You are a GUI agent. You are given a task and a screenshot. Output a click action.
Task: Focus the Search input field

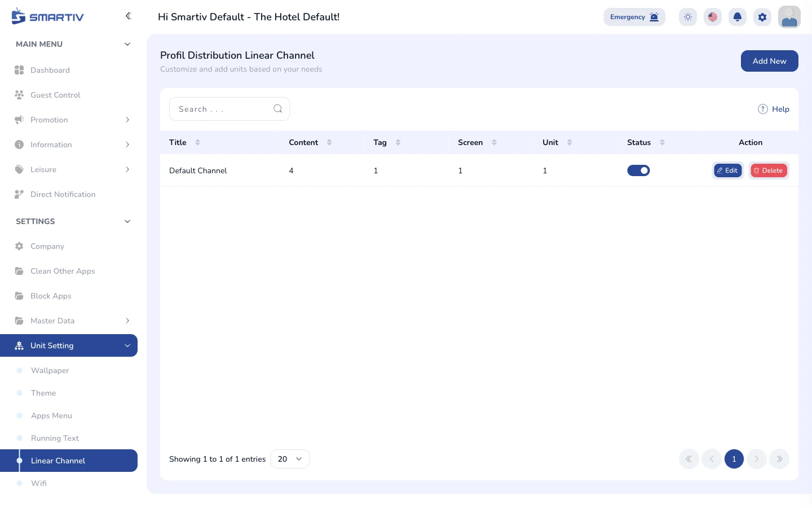(x=230, y=109)
